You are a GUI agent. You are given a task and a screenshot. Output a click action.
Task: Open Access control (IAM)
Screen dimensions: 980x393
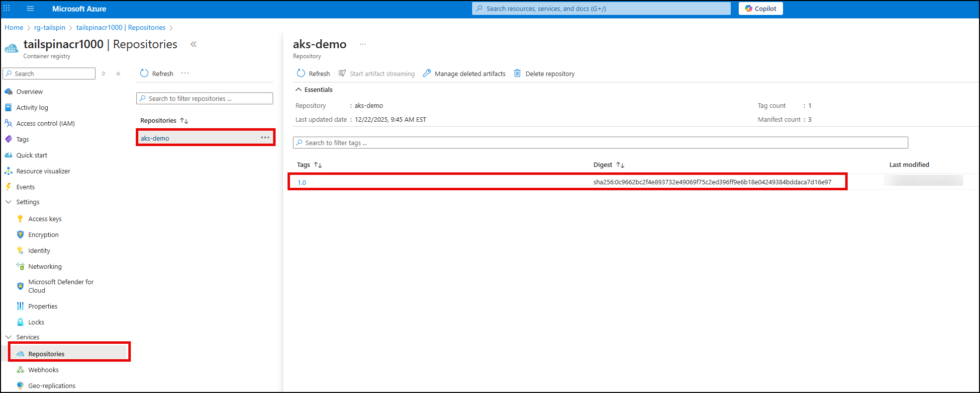tap(45, 124)
